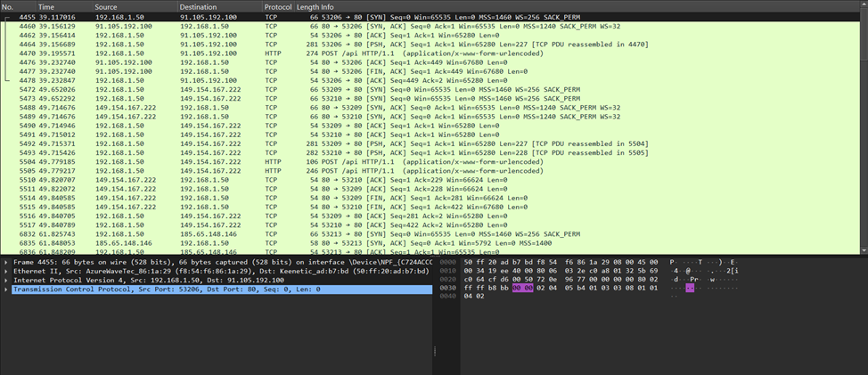Select packet 6832 to 185.65.148.146

coord(267,233)
